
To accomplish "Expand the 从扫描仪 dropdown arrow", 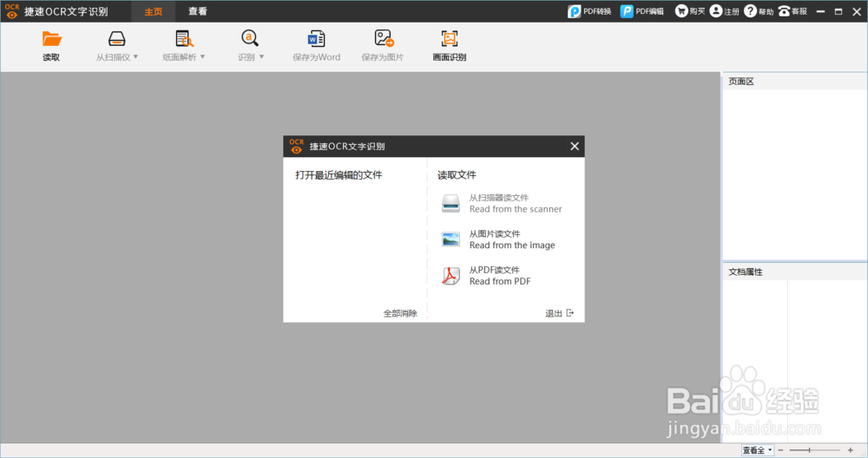I will (135, 57).
